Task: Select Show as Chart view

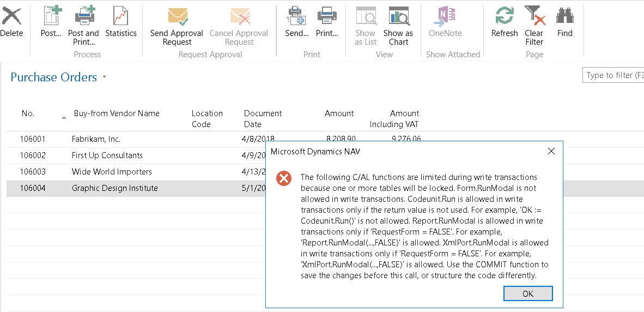Action: tap(398, 16)
